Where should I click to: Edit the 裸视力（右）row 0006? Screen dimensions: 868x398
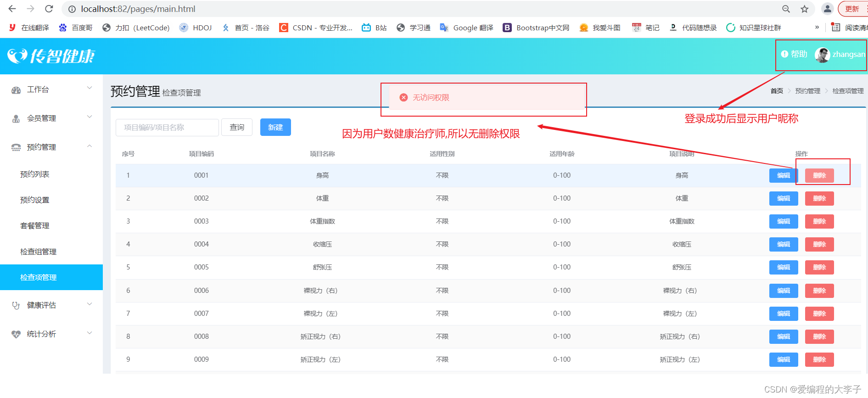coord(784,291)
